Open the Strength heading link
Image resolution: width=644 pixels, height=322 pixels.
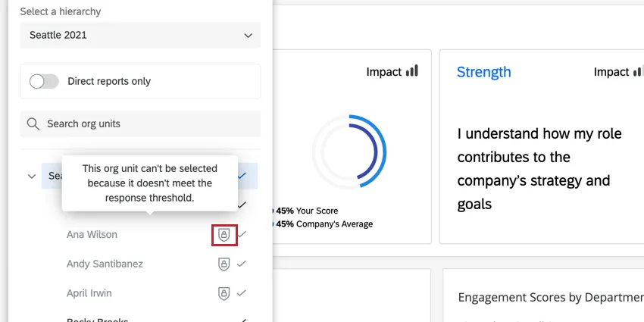[483, 72]
